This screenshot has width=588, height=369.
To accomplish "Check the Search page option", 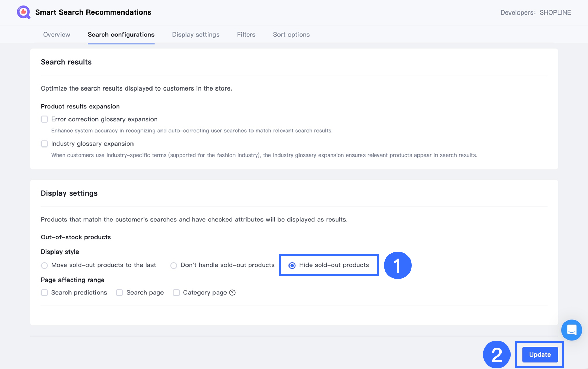I will coord(119,293).
